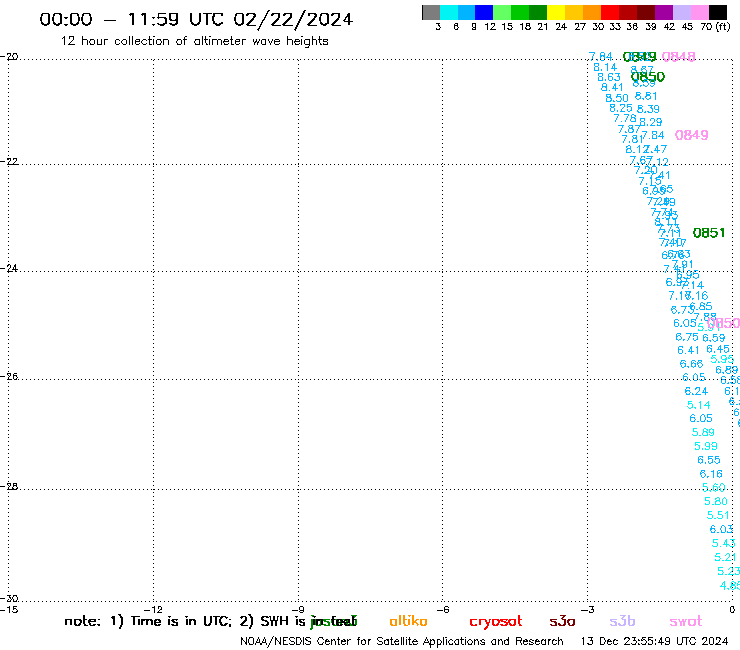The image size is (740, 650).
Task: Click the 6.45 wave height reading
Action: [x=718, y=349]
